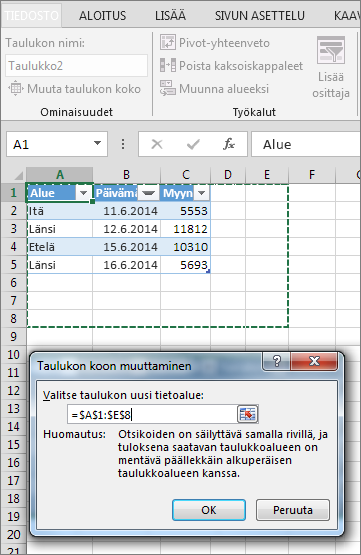
Task: Click the formula bar cancel X icon
Action: click(x=157, y=144)
